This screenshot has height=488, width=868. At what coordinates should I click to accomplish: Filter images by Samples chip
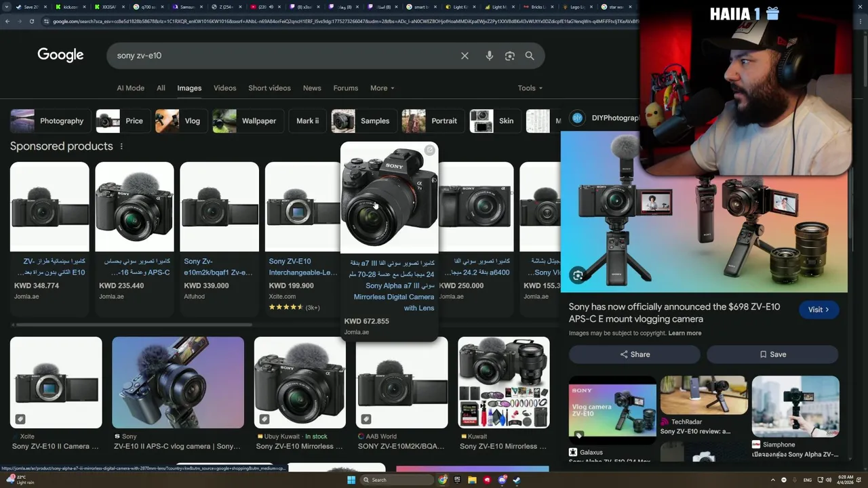coord(363,121)
